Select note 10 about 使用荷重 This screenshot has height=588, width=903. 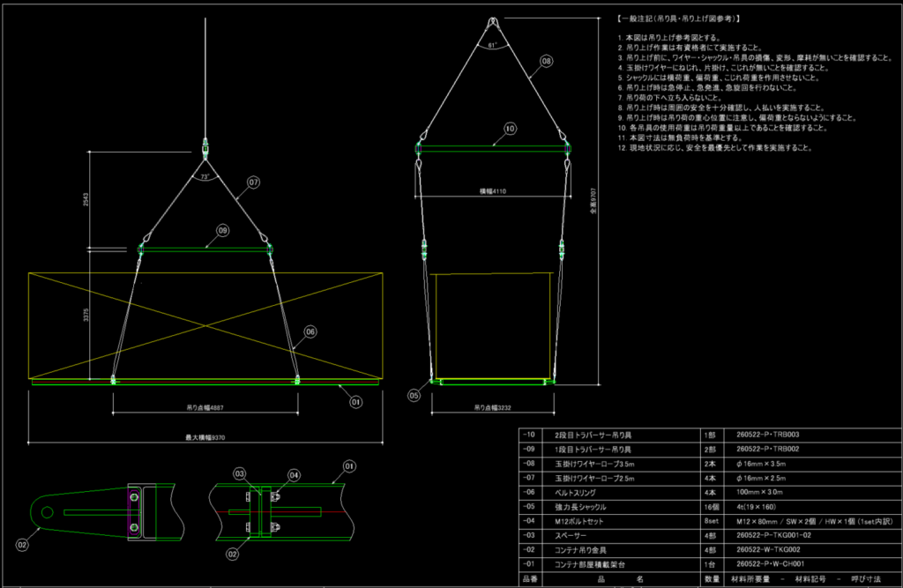(x=723, y=128)
